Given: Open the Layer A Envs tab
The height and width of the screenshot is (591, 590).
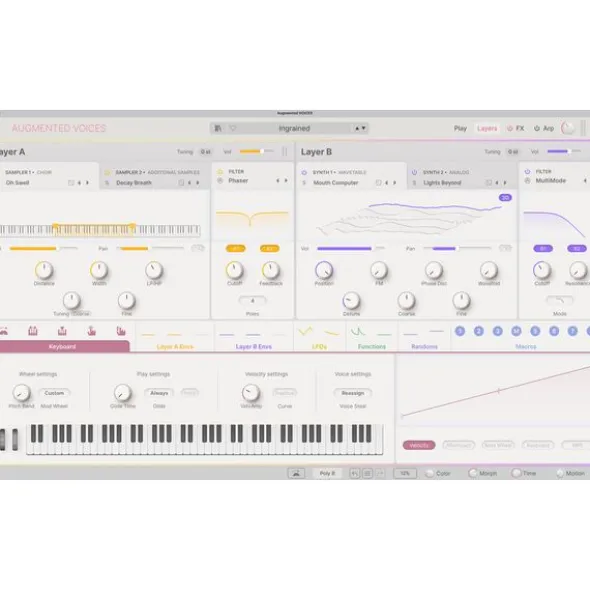Looking at the screenshot, I should [x=175, y=337].
